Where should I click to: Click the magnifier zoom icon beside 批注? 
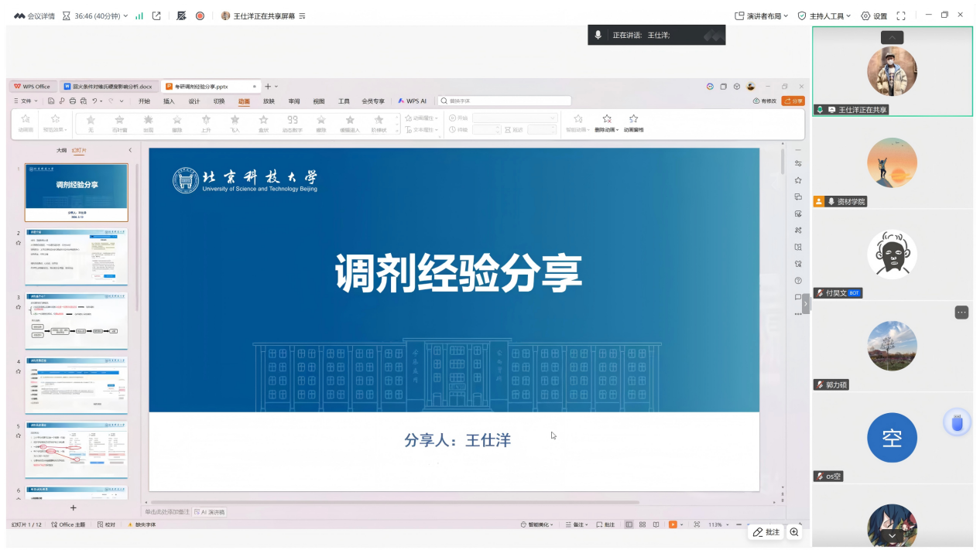tap(794, 532)
